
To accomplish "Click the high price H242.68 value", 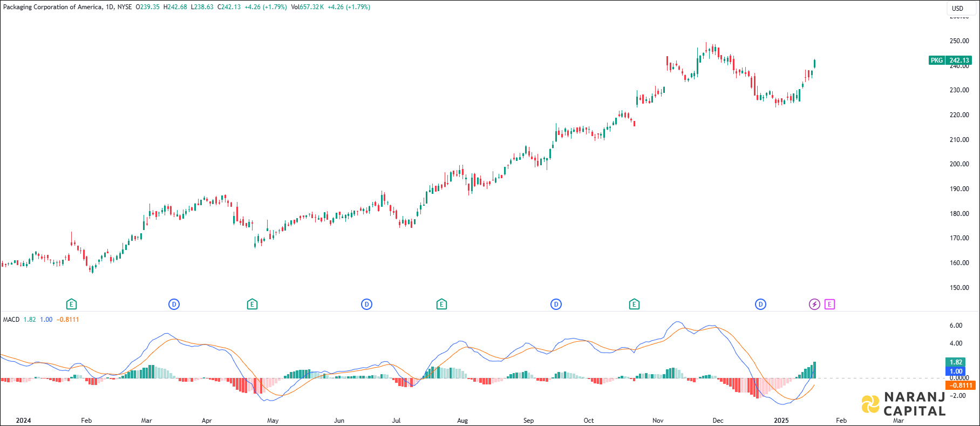I will click(x=175, y=7).
